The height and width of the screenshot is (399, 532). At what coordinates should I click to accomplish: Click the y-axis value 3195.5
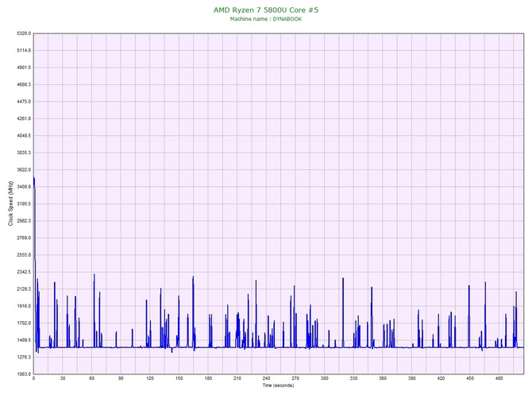tap(24, 203)
